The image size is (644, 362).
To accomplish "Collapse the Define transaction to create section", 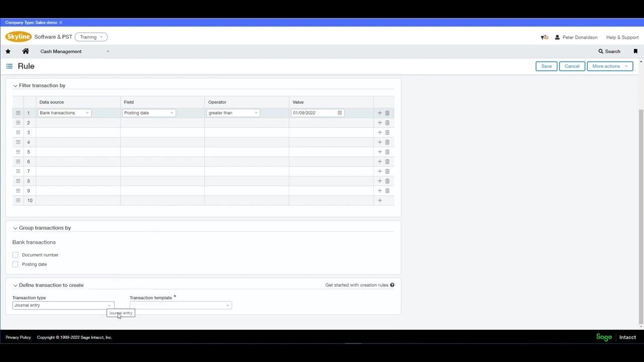I will (15, 286).
